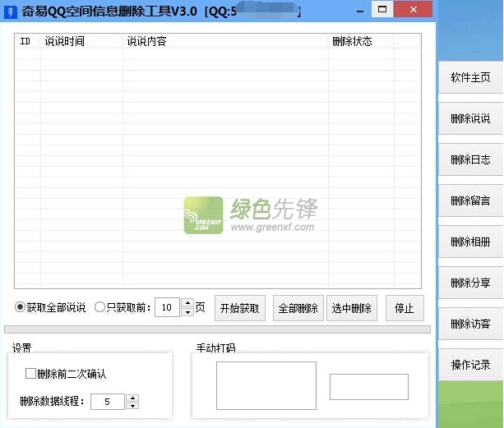Sort by ID column header
Viewport: 504px width, 428px height.
point(28,41)
